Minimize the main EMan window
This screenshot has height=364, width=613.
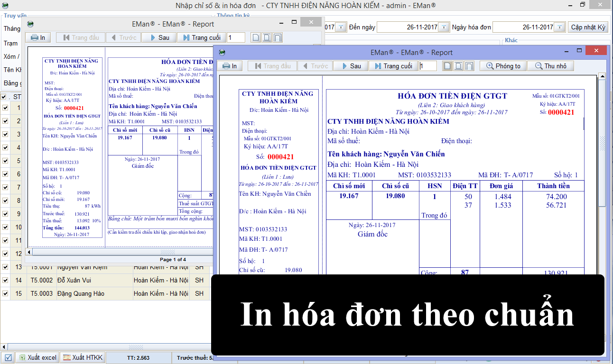(570, 5)
